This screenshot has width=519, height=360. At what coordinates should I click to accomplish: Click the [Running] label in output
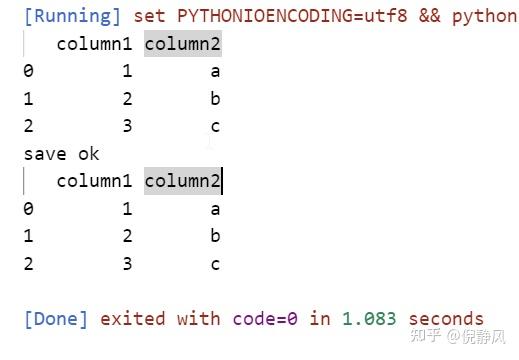pos(72,16)
